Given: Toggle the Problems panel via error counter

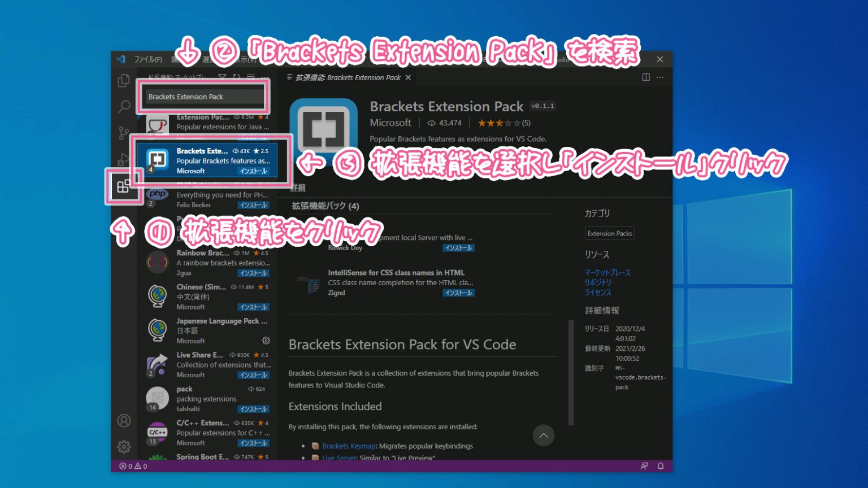Looking at the screenshot, I should point(134,466).
